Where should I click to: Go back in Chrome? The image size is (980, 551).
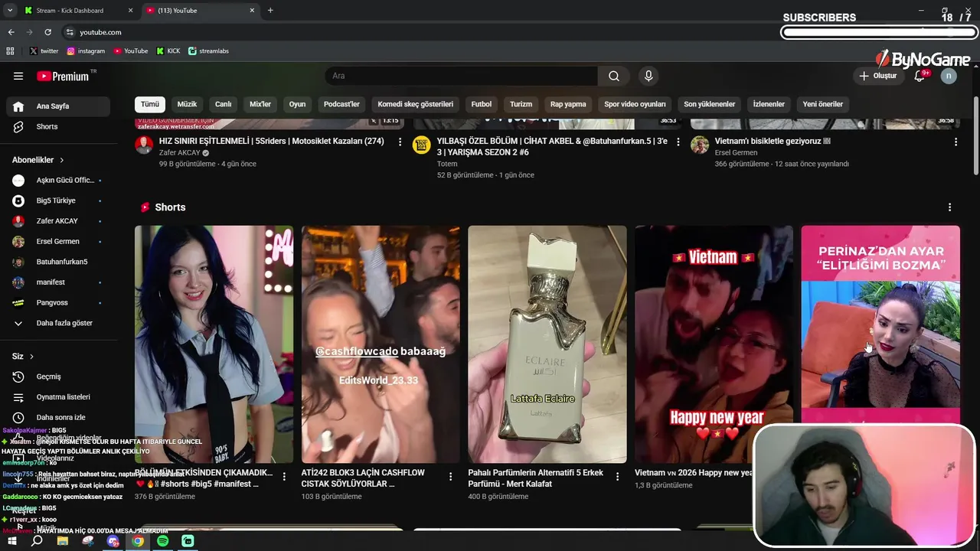[x=11, y=32]
